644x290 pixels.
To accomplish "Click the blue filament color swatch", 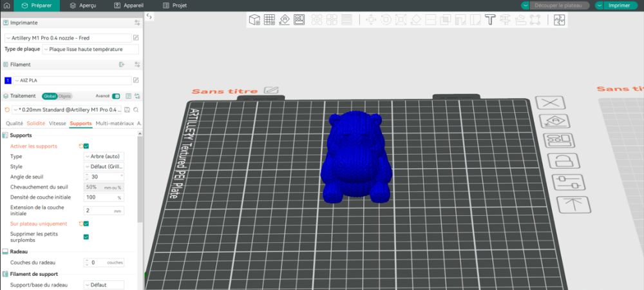I will [8, 81].
